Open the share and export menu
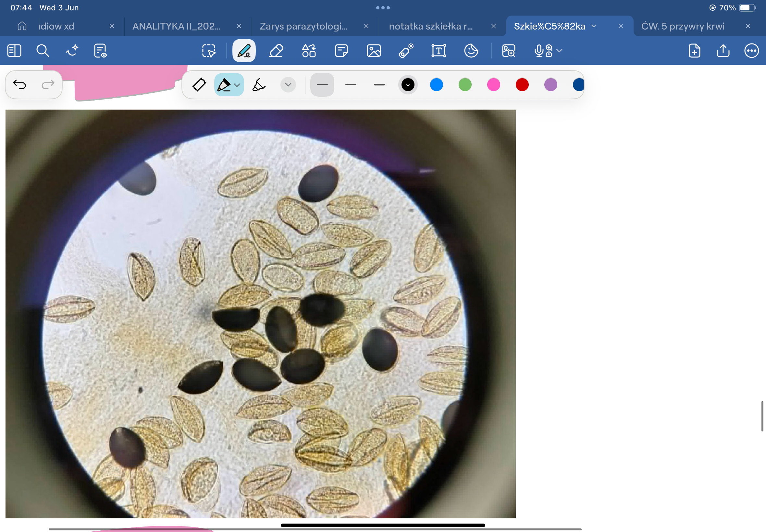Screen dimensions: 766x532 [723, 51]
